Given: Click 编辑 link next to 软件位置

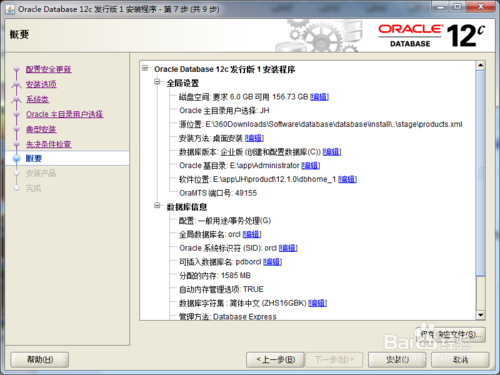Looking at the screenshot, I should (347, 179).
